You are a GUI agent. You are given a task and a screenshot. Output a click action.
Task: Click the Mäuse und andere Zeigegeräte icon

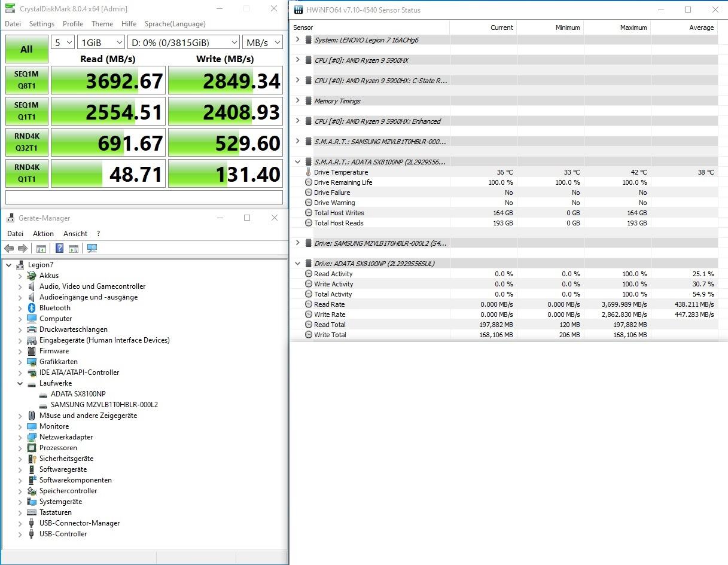[x=32, y=416]
